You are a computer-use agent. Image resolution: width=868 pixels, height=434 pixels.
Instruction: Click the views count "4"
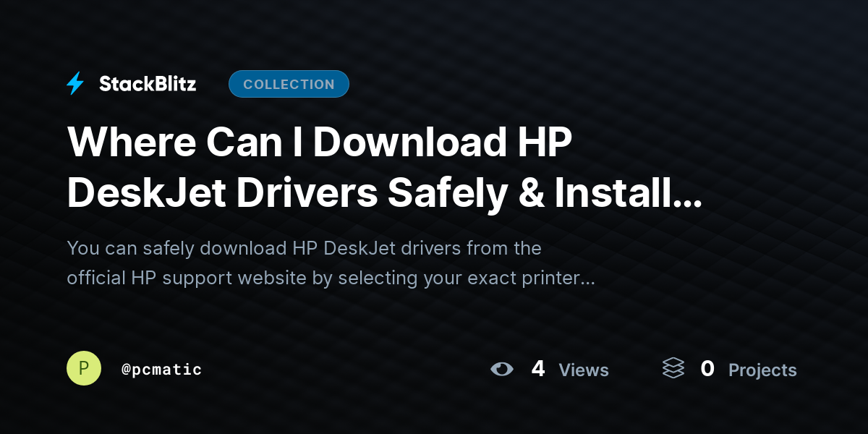(x=538, y=369)
